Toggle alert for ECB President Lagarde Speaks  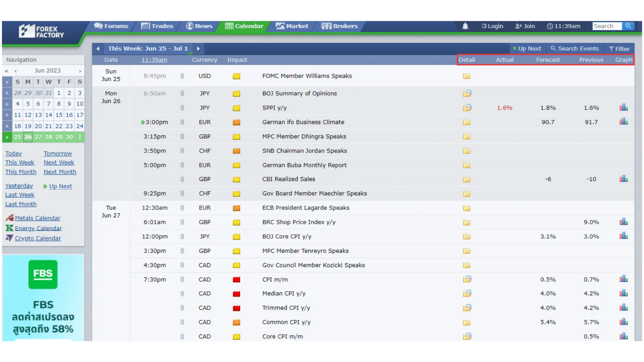point(182,208)
